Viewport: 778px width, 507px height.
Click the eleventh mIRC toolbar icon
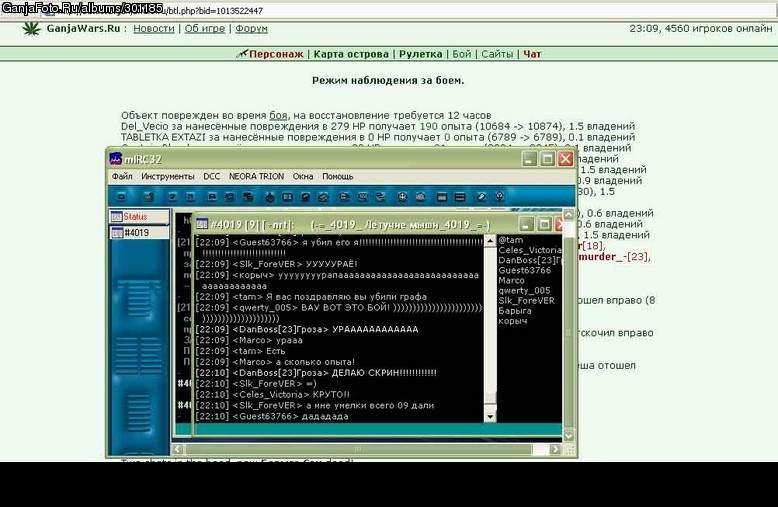pyautogui.click(x=323, y=197)
